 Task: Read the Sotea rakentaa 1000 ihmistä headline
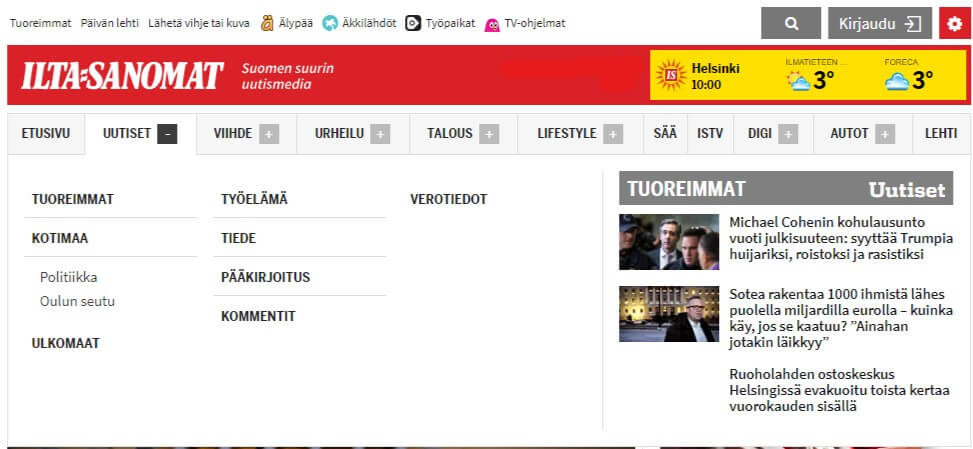tap(841, 318)
